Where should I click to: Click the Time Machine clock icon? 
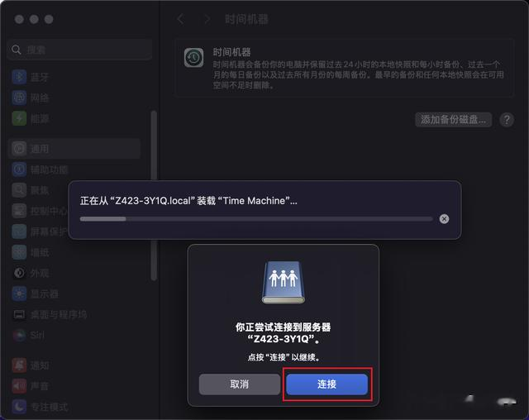pyautogui.click(x=193, y=58)
